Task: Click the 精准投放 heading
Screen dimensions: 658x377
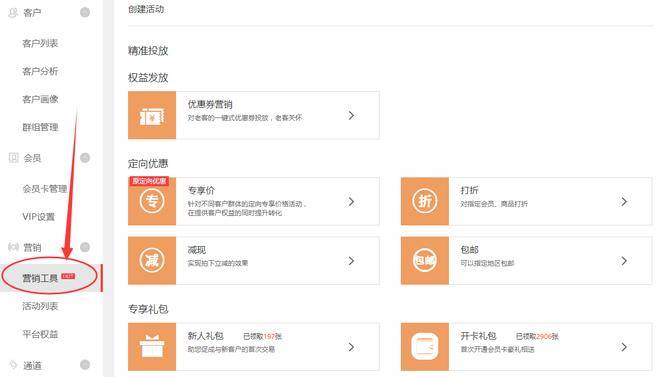Action: [x=148, y=51]
